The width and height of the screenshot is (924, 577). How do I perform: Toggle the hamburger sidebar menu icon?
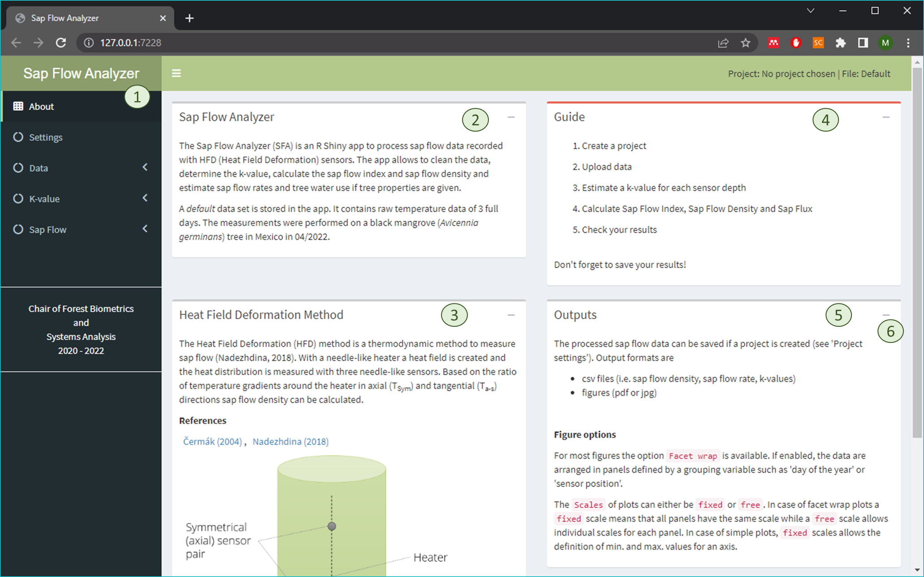176,73
